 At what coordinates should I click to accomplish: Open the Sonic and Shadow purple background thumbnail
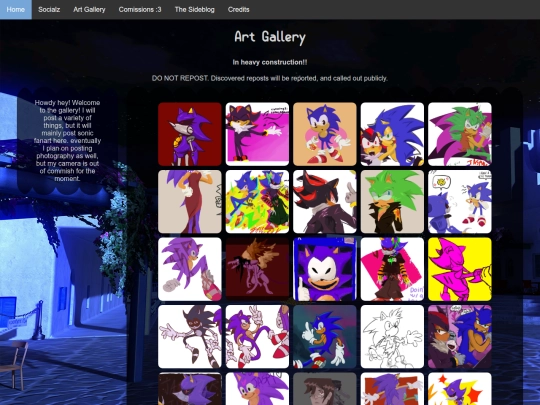click(460, 336)
